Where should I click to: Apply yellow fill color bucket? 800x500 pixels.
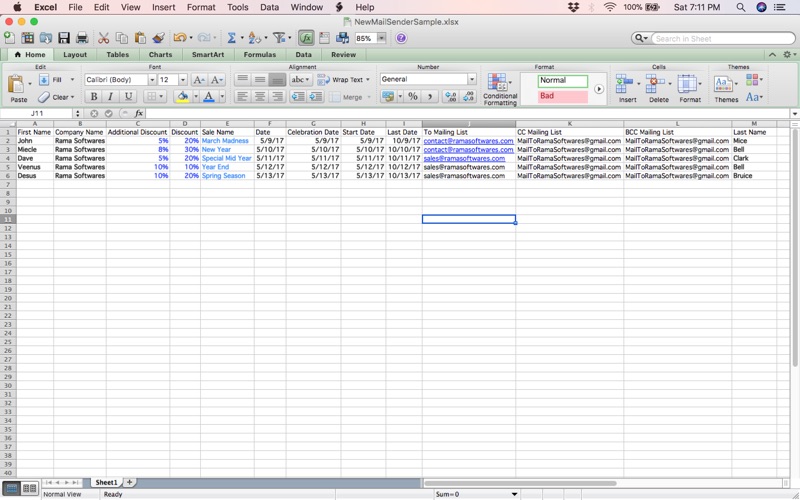182,96
